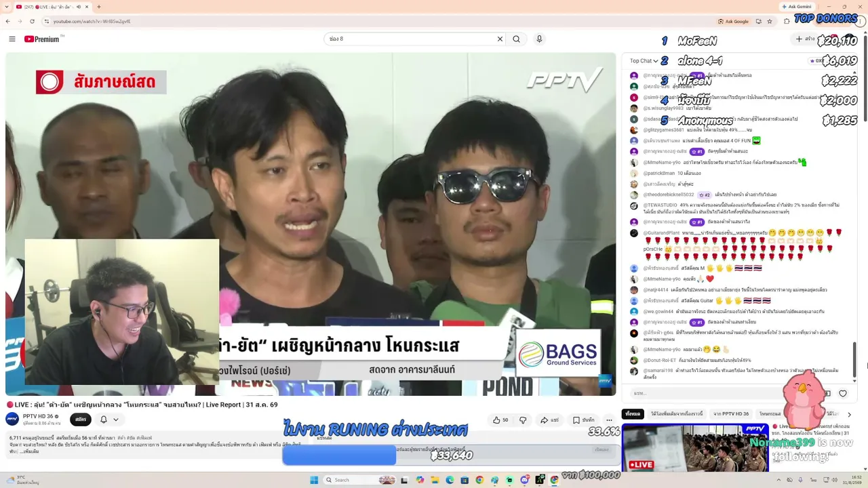
Task: Select chat user @TEWASTUDIO
Action: [x=660, y=205]
